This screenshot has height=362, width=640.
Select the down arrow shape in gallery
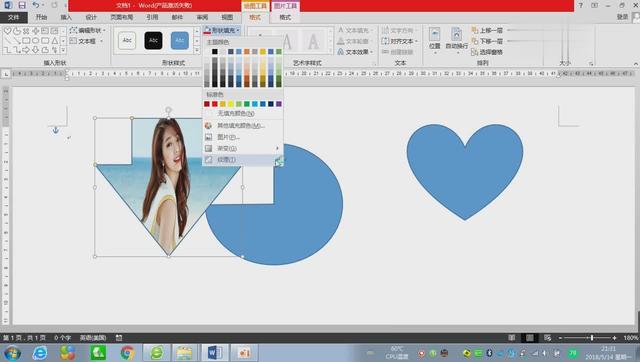click(x=36, y=50)
